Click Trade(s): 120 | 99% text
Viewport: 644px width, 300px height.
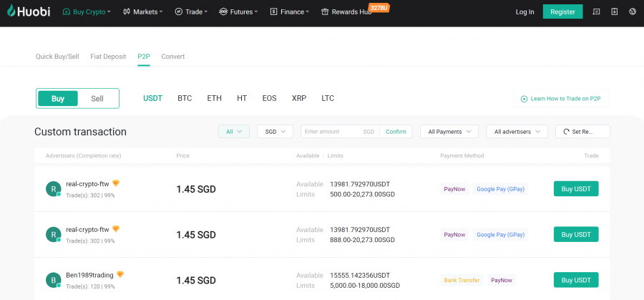pyautogui.click(x=90, y=286)
